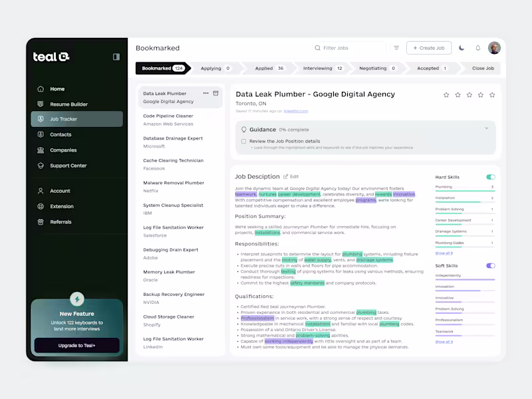Image resolution: width=532 pixels, height=399 pixels.
Task: Click highlighted 'safety standards' keyword
Action: (x=307, y=283)
